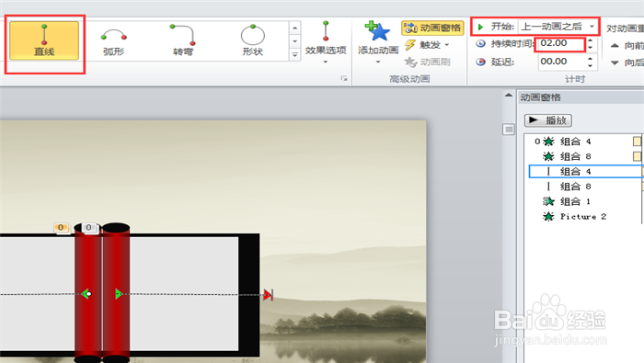The image size is (644, 363).
Task: Click the 延迟 delay field
Action: (561, 62)
